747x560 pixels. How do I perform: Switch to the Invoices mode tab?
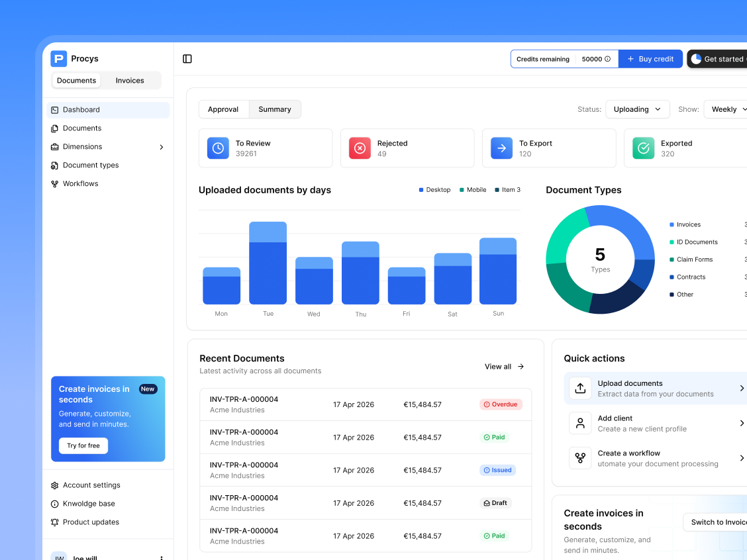pyautogui.click(x=130, y=81)
